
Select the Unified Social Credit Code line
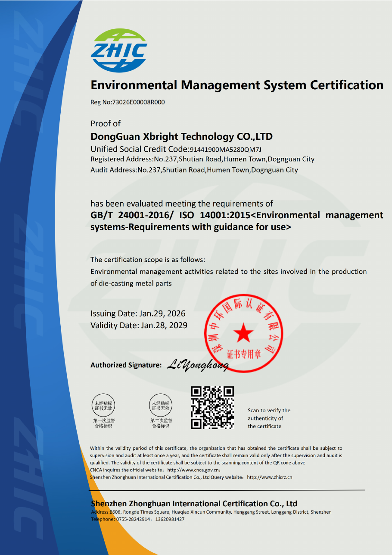pos(176,149)
